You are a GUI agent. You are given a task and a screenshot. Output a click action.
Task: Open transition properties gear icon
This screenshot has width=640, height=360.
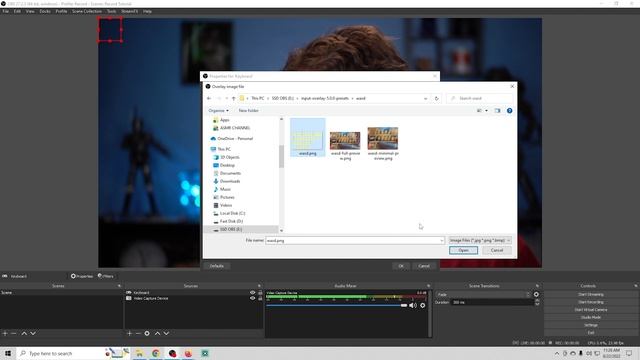[x=536, y=294]
